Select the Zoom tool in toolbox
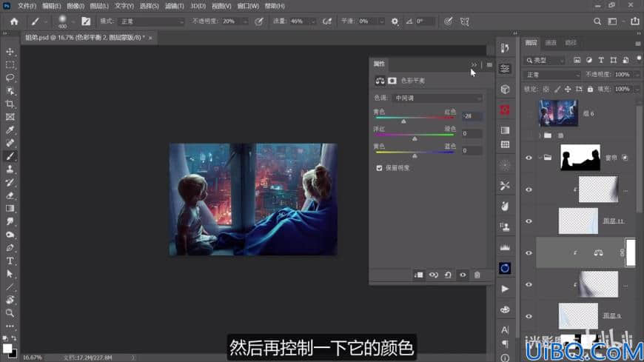This screenshot has width=644, height=362. (x=10, y=313)
